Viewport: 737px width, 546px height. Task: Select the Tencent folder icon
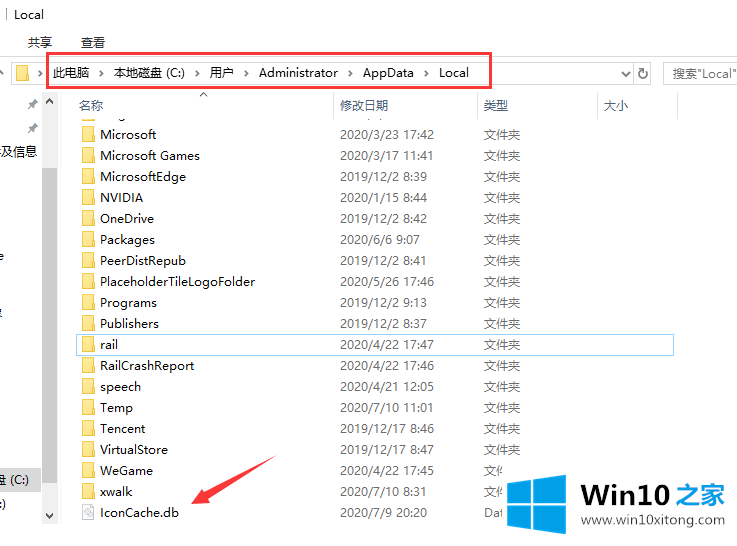click(88, 429)
